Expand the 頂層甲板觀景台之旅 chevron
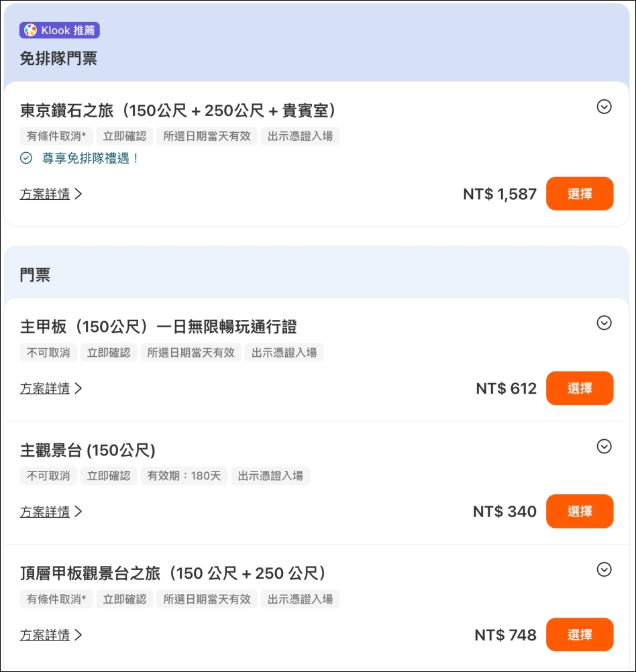 pos(604,569)
